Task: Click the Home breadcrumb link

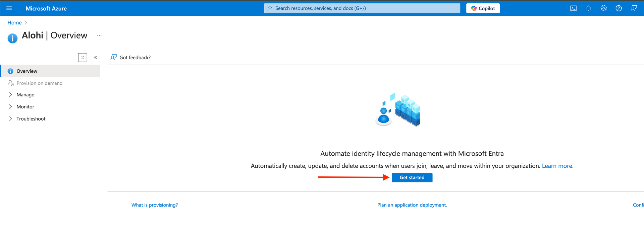Action: pyautogui.click(x=14, y=23)
